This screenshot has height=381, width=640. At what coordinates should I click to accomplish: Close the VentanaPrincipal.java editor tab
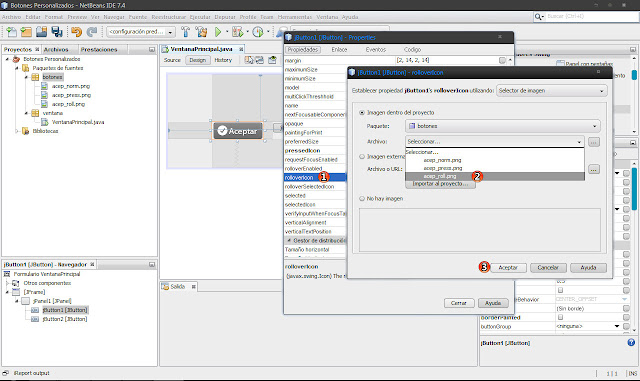[241, 49]
